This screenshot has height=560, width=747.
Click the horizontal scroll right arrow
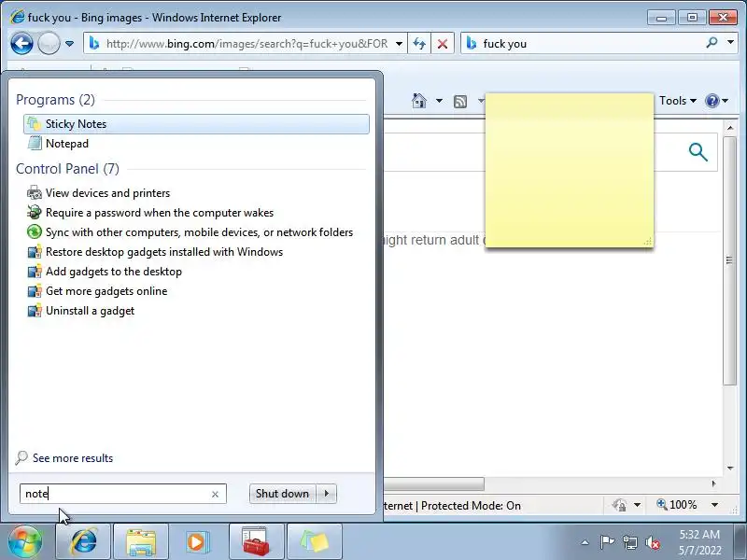[x=713, y=483]
